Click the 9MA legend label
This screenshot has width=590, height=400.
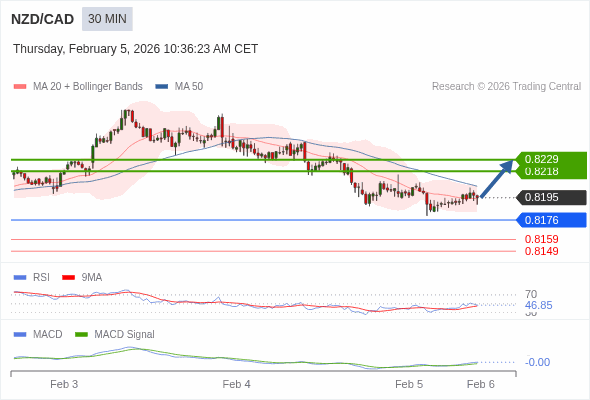pyautogui.click(x=92, y=278)
